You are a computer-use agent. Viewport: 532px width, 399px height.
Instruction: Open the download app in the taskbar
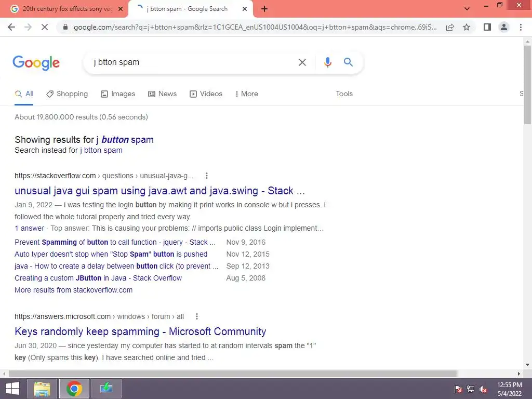point(106,389)
